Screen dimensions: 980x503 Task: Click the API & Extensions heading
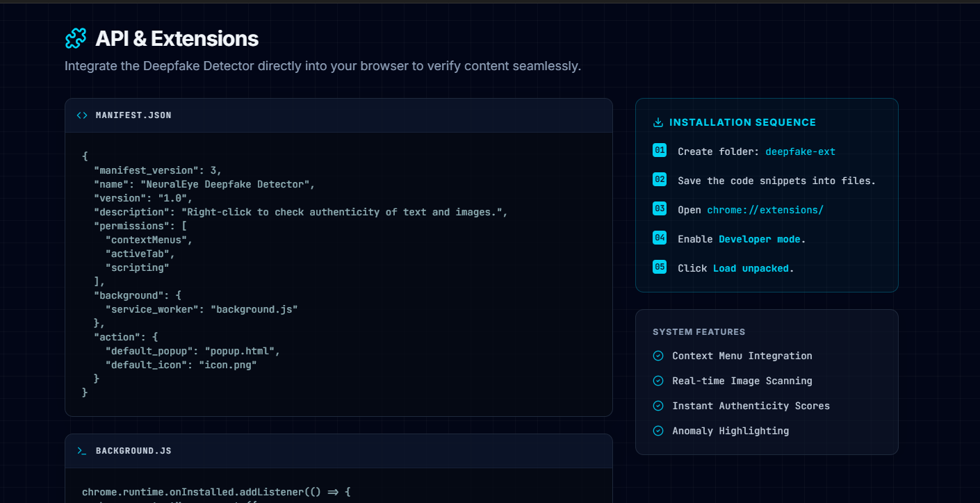177,39
